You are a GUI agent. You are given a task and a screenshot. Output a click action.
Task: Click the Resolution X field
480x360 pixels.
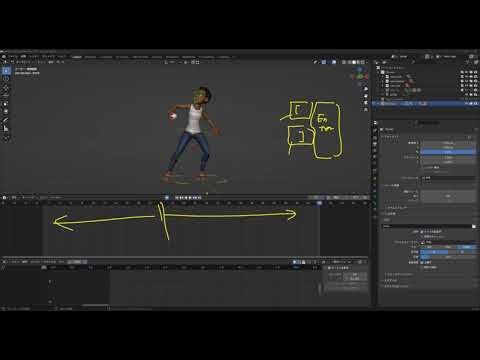click(x=448, y=143)
